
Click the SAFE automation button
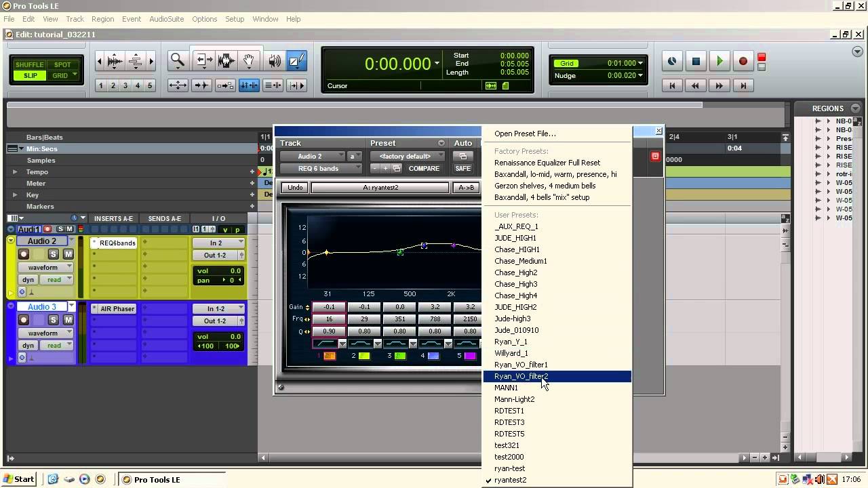[x=463, y=168]
